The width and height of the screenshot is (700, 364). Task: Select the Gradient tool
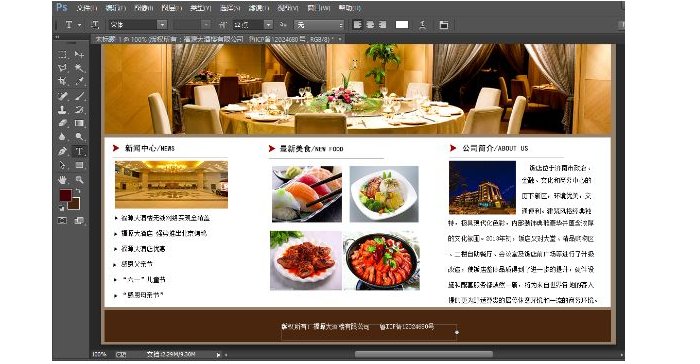[x=79, y=123]
